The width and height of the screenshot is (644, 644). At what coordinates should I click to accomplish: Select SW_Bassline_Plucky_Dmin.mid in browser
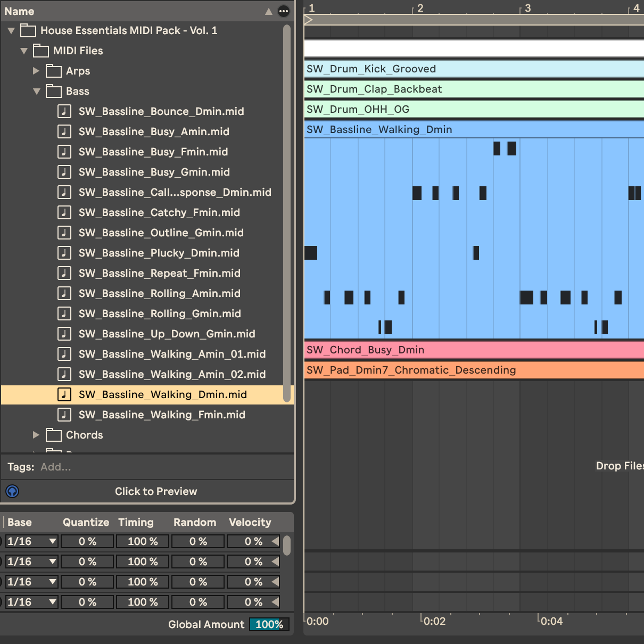(159, 253)
